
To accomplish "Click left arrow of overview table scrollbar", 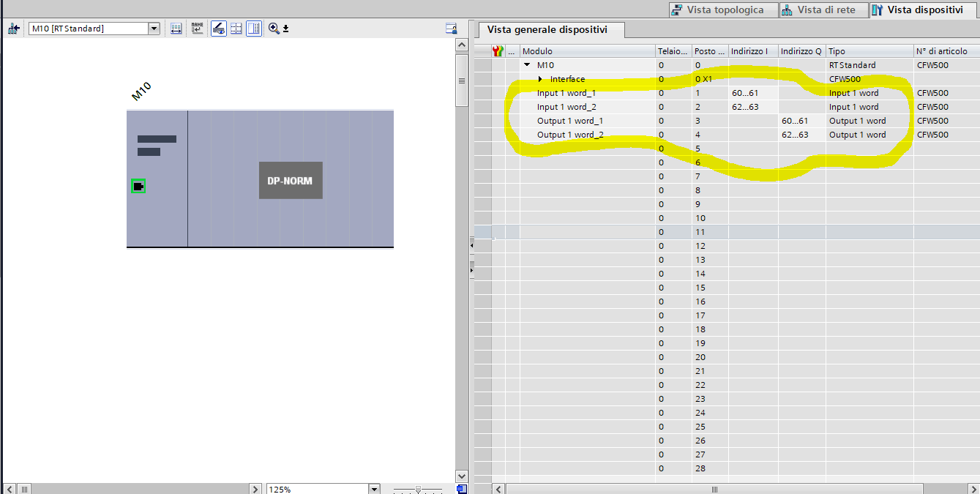I will [498, 488].
